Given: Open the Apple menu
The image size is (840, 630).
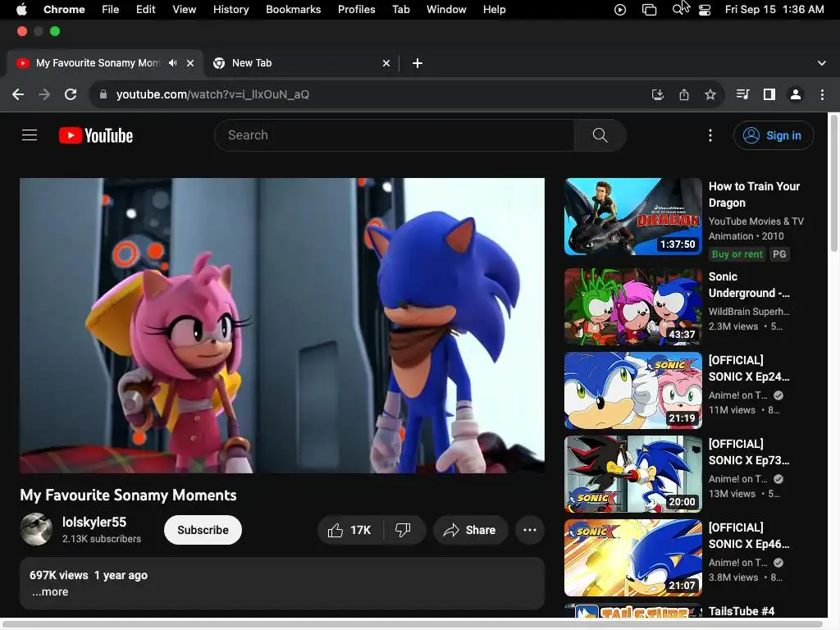Looking at the screenshot, I should 21,9.
